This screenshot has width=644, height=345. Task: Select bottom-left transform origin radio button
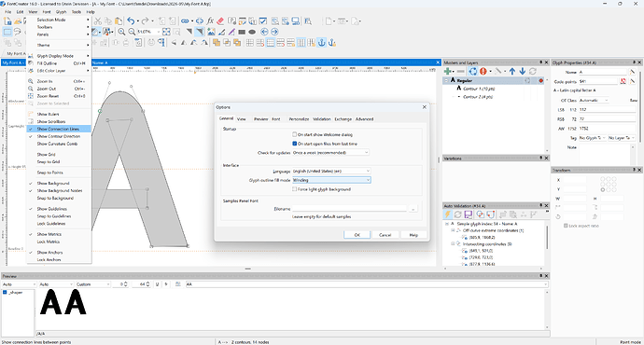[603, 189]
